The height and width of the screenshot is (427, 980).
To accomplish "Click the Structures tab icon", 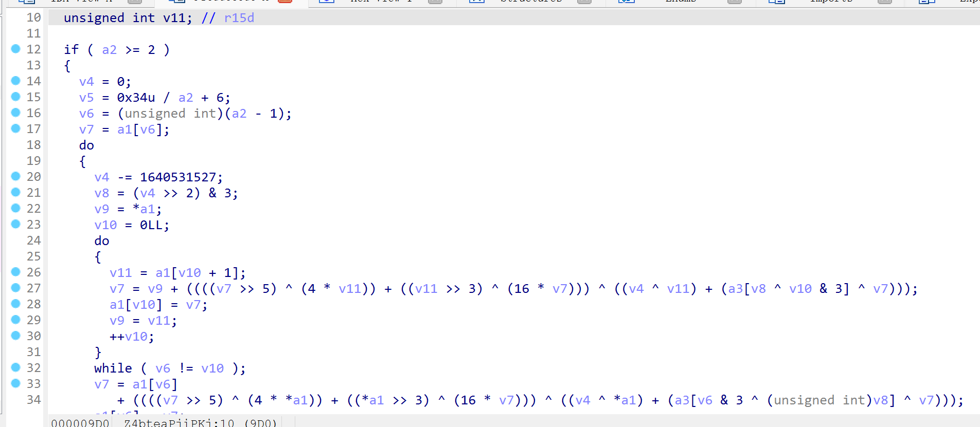I will (476, 2).
